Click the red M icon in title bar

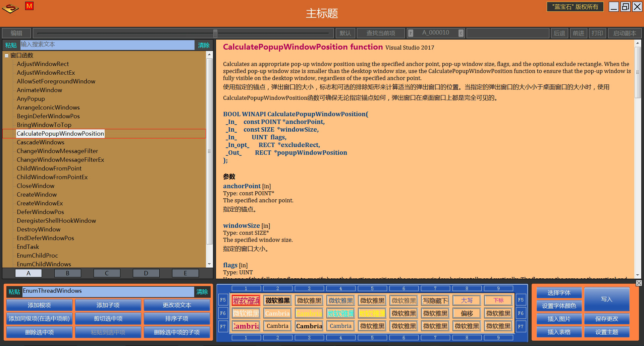29,6
